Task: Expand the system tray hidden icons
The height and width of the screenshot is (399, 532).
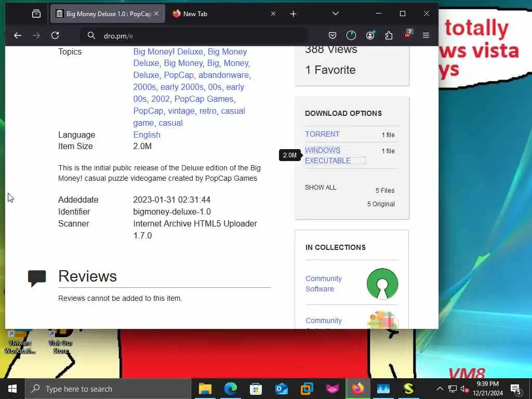Action: pos(440,389)
